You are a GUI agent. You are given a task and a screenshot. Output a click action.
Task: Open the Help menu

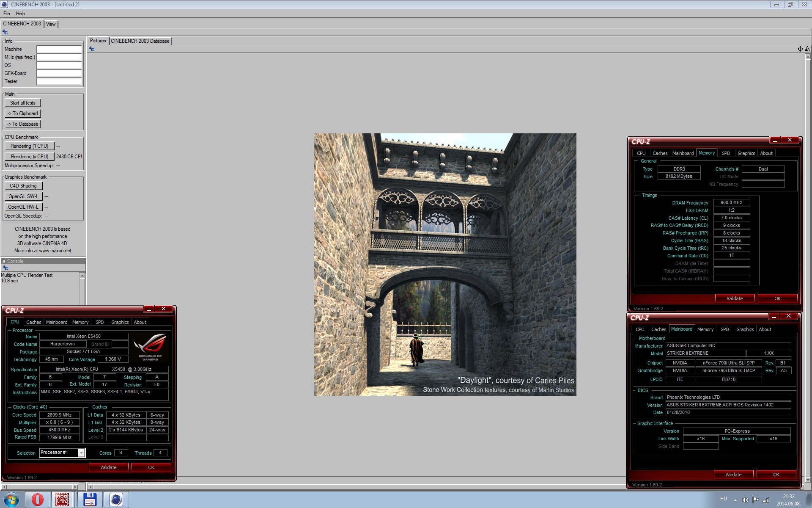point(20,14)
